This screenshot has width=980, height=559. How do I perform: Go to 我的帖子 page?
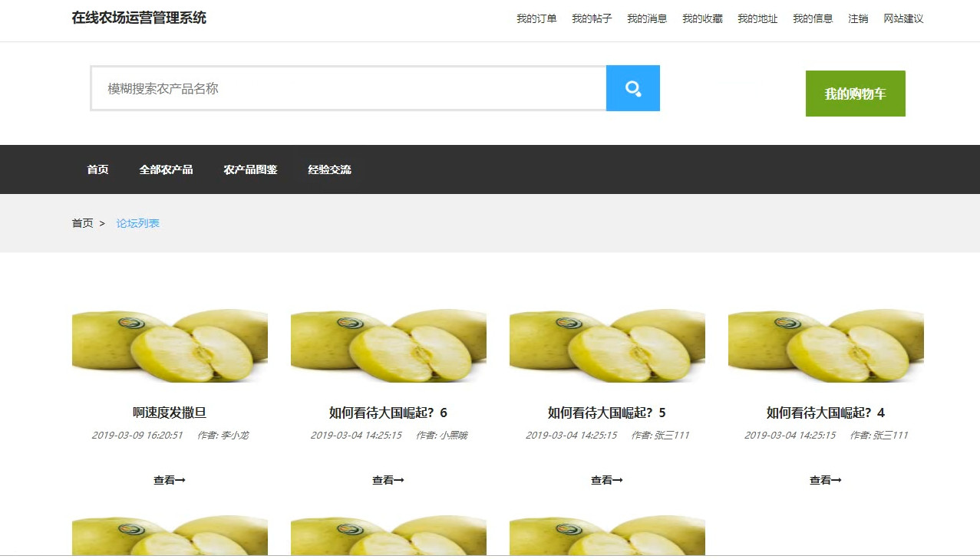pyautogui.click(x=592, y=18)
